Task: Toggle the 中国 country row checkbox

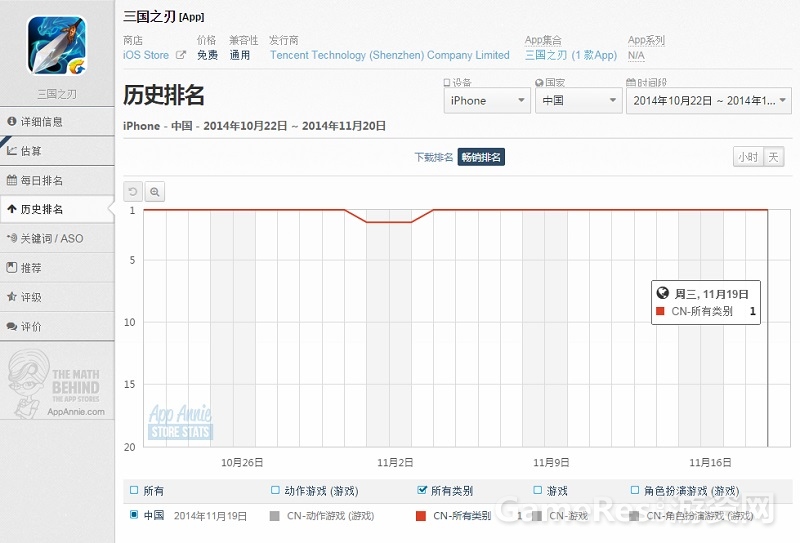Action: pyautogui.click(x=134, y=514)
